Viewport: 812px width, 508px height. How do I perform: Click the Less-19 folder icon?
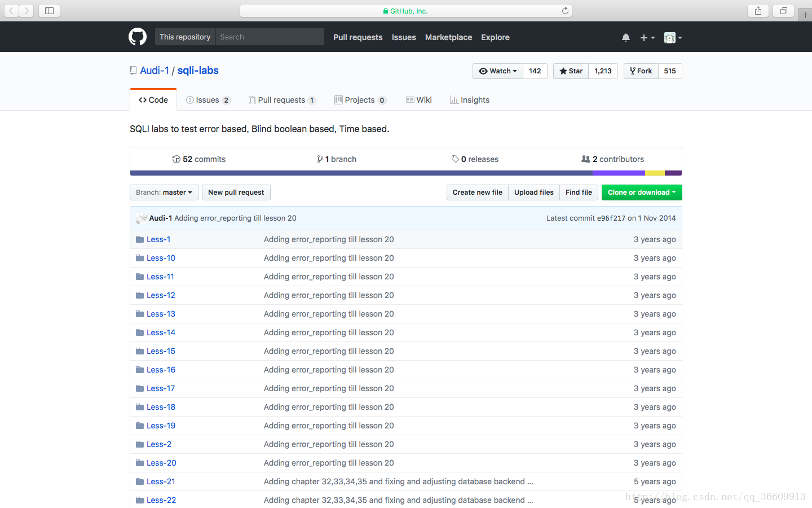click(140, 426)
